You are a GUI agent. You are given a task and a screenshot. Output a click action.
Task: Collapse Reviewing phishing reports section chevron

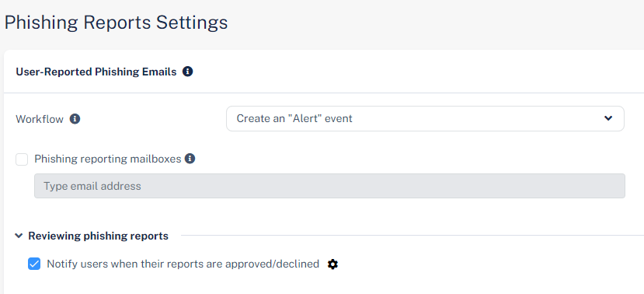tap(19, 236)
